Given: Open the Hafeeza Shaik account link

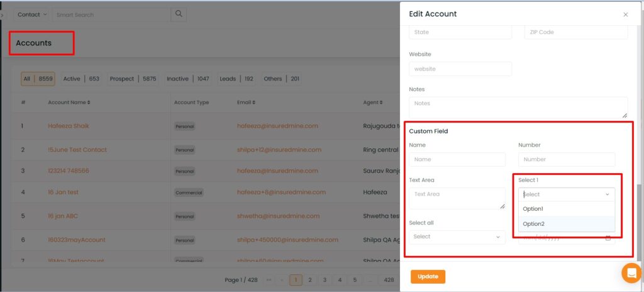Looking at the screenshot, I should [x=69, y=126].
